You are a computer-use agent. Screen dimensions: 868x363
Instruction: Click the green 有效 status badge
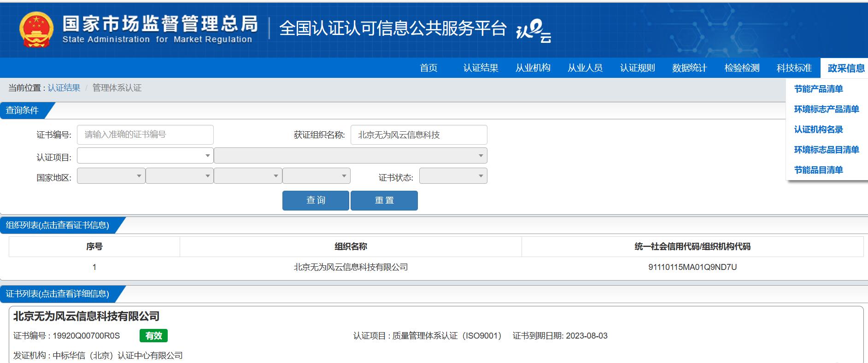153,336
